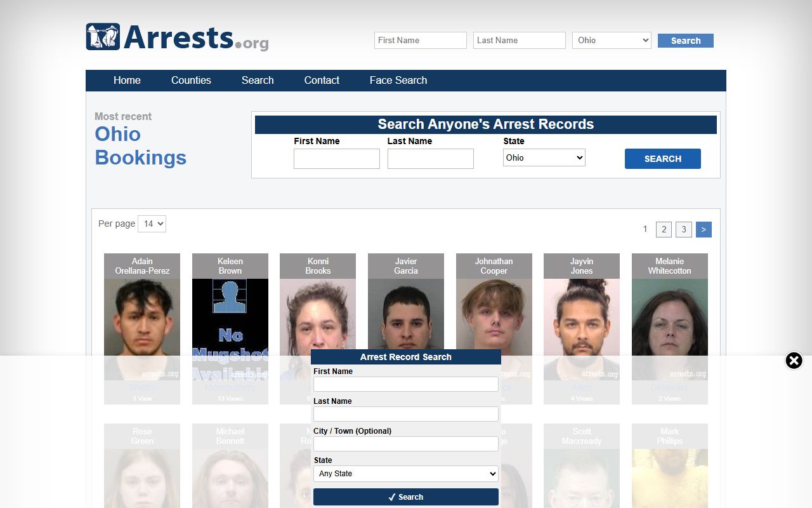812x508 pixels.
Task: Open Face Search in navigation
Action: tap(398, 81)
